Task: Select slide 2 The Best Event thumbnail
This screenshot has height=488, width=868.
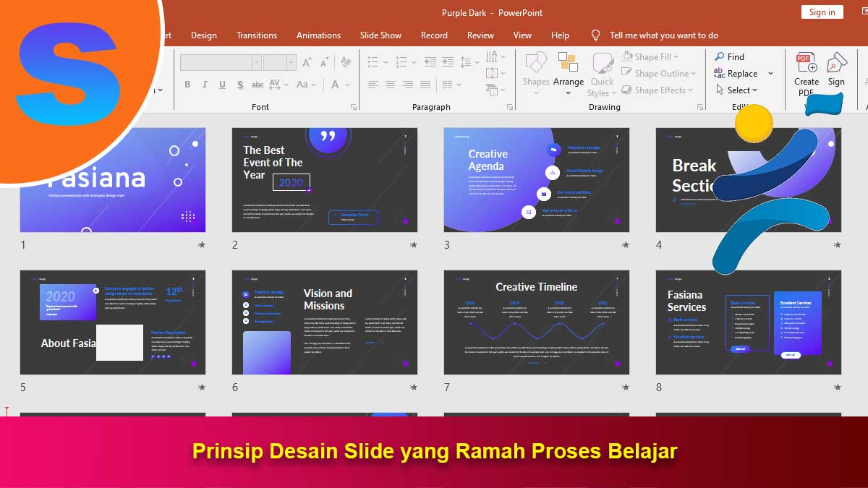Action: tap(325, 180)
